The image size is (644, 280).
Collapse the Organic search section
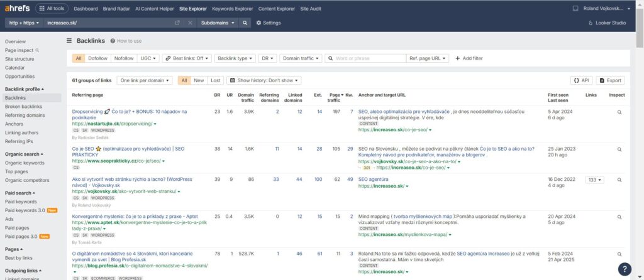pos(24,154)
